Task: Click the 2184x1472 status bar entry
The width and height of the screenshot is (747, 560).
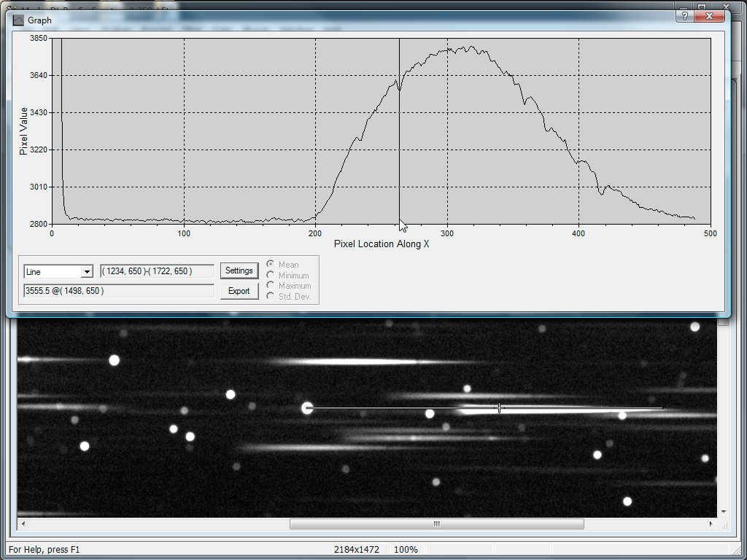Action: coord(357,550)
